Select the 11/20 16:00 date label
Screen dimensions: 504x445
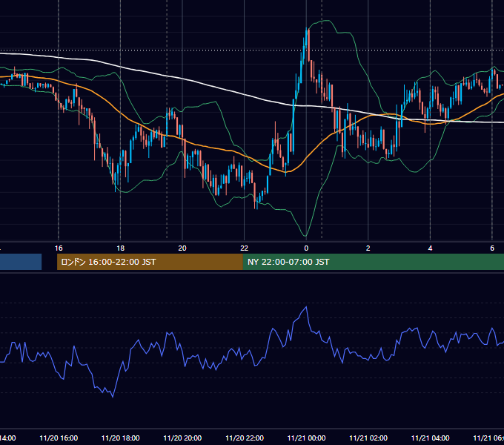coord(59,438)
